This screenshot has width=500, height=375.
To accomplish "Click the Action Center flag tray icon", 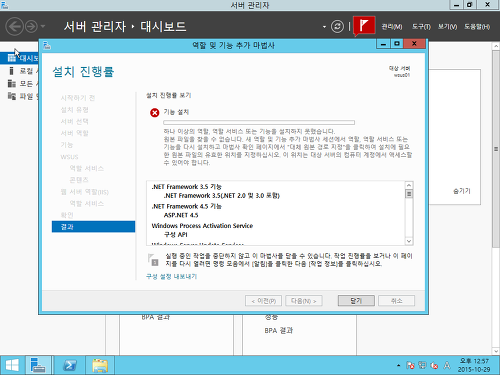I will (x=410, y=365).
